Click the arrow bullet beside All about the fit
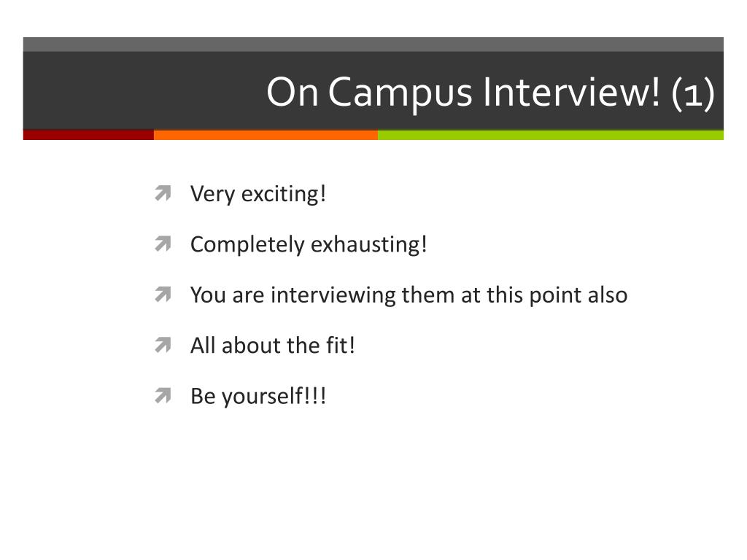Viewport: 747px width, 560px height. tap(163, 345)
